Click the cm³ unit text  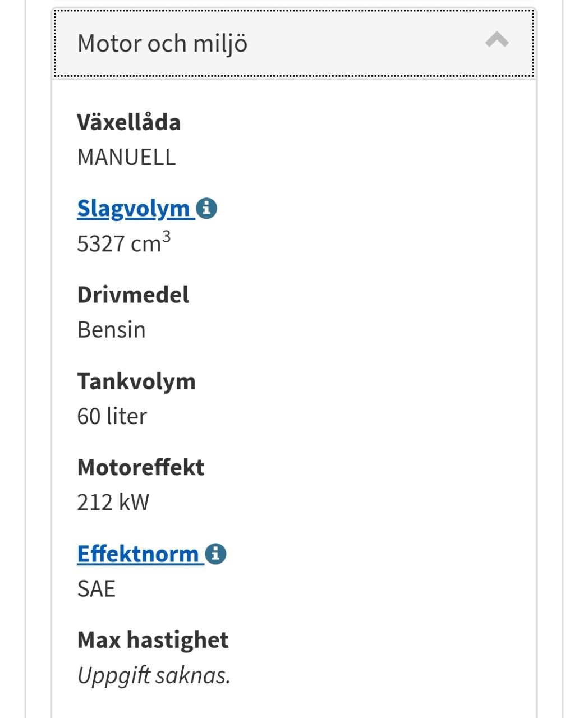(149, 243)
